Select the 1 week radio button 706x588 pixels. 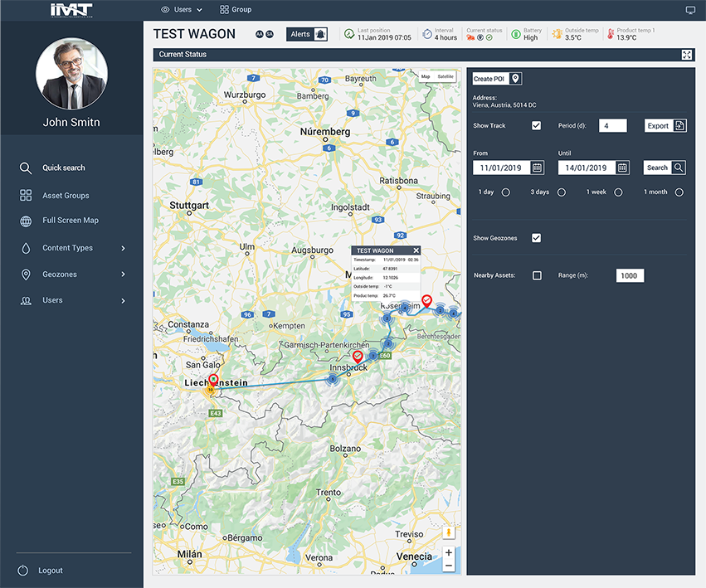click(619, 192)
